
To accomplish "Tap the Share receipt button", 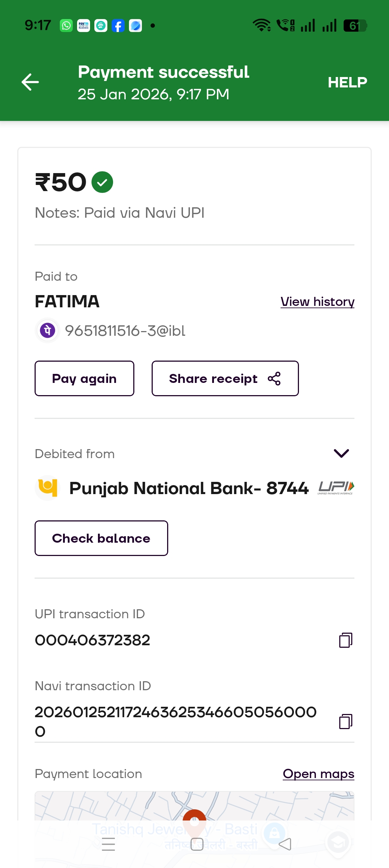I will coord(225,379).
